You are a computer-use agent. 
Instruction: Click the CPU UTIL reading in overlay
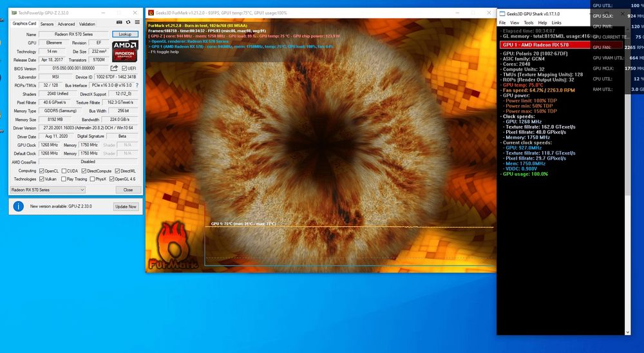(x=618, y=79)
